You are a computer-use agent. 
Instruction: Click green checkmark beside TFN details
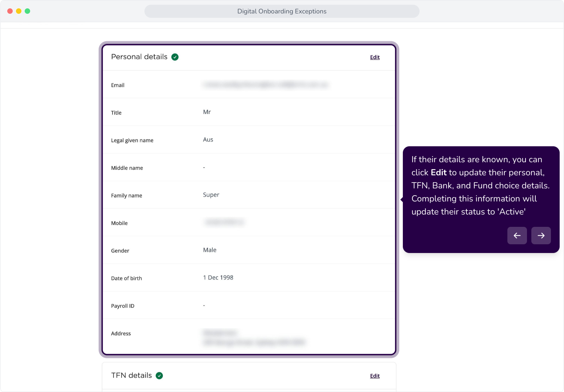pos(159,376)
